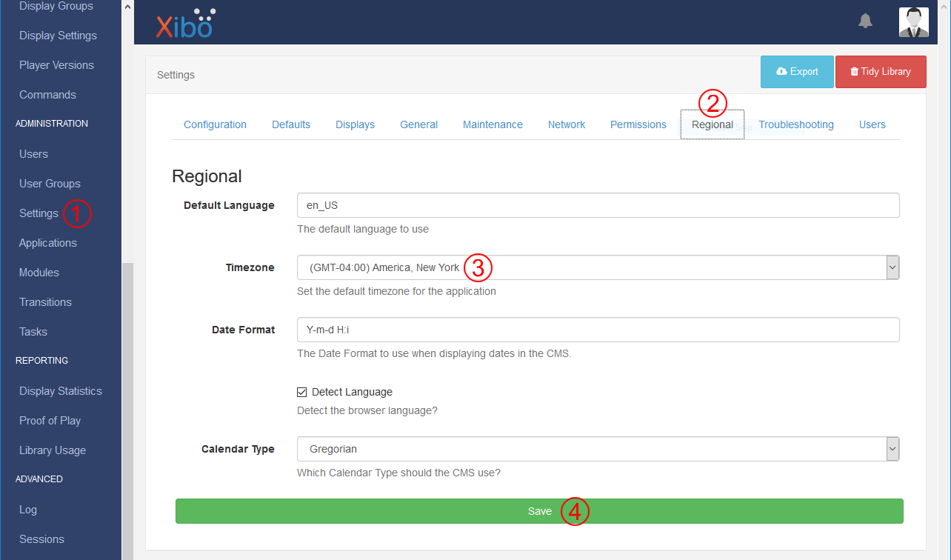This screenshot has height=560, width=951.
Task: Click the Xibo logo
Action: pyautogui.click(x=185, y=23)
